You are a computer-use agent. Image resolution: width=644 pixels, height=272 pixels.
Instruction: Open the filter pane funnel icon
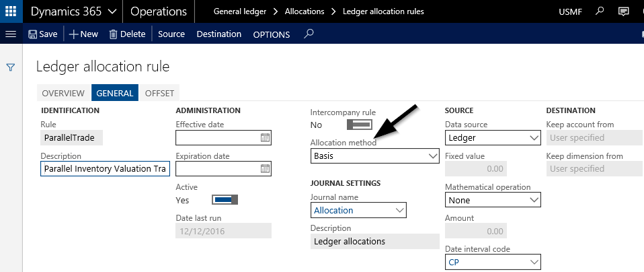[11, 67]
